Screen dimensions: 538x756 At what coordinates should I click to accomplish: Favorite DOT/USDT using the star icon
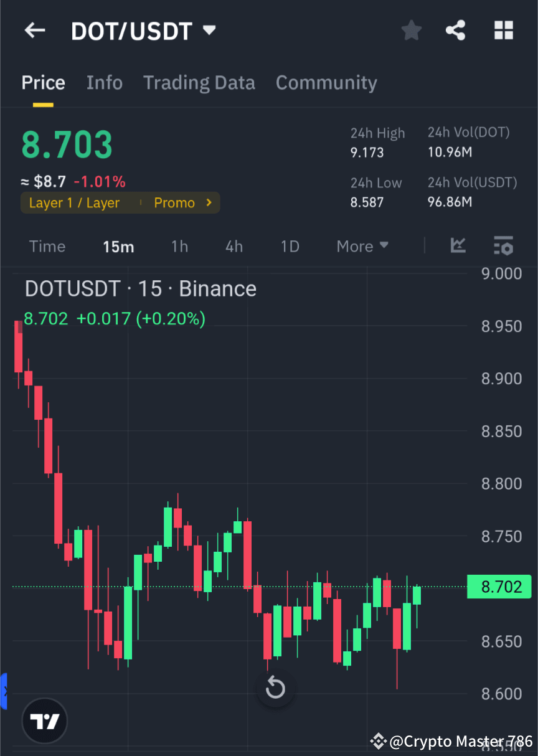coord(411,30)
